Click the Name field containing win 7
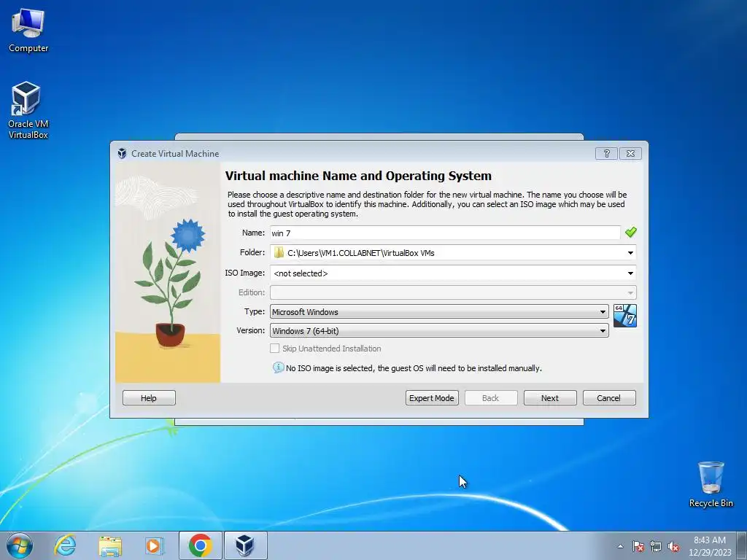Image resolution: width=747 pixels, height=560 pixels. [445, 233]
